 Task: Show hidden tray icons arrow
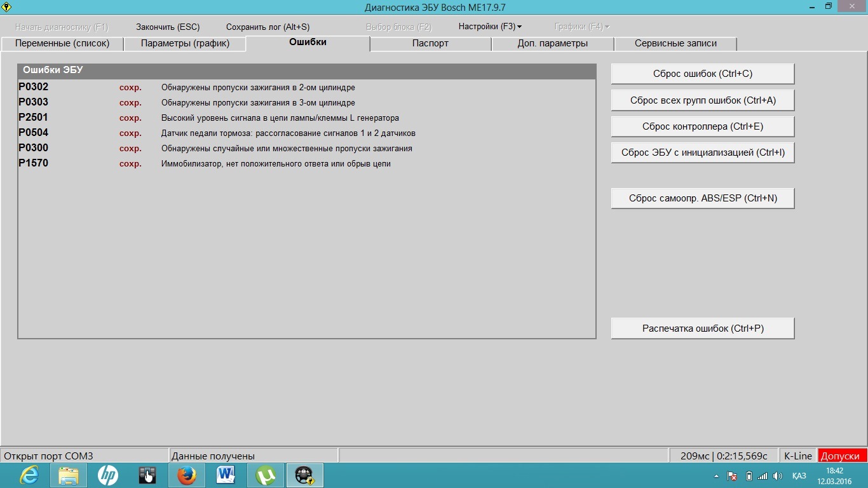coord(717,476)
